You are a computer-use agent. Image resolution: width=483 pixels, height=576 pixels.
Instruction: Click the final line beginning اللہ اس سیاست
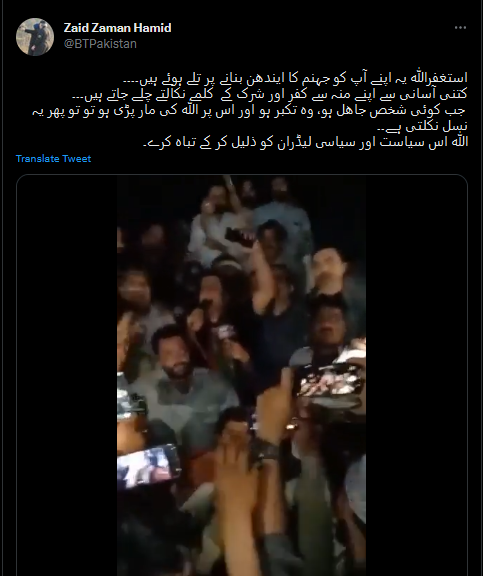305,142
